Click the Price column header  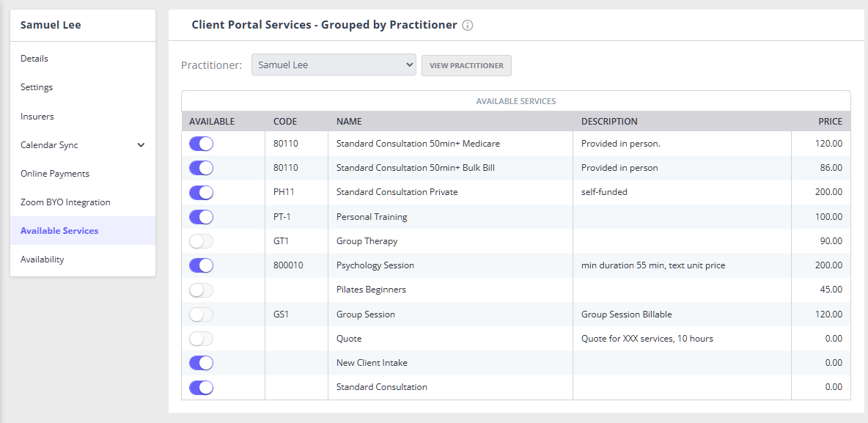coord(830,122)
